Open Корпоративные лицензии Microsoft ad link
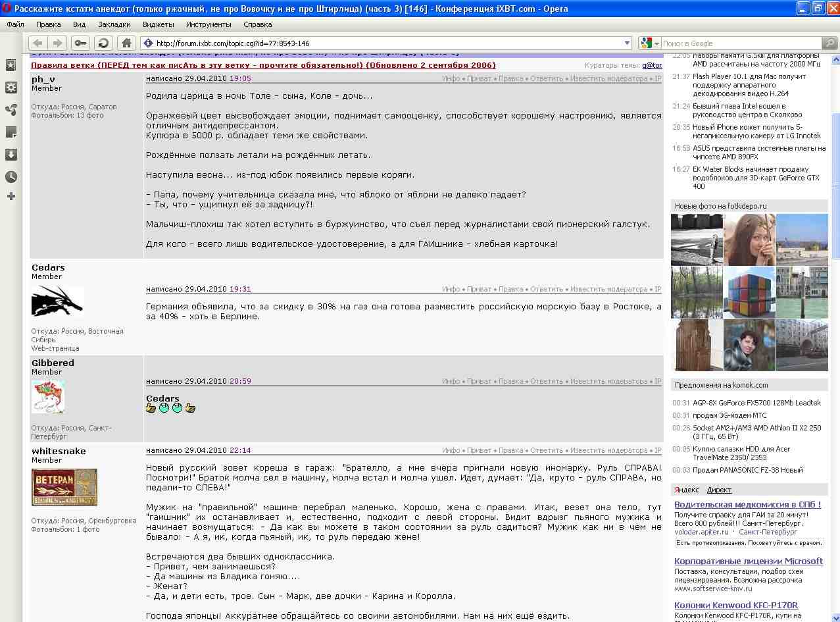 point(749,561)
